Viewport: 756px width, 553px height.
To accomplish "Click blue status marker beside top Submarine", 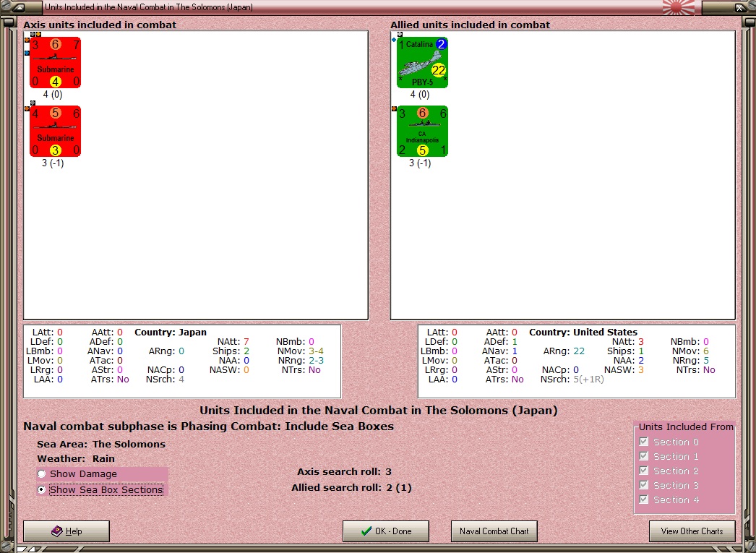I will tap(27, 53).
